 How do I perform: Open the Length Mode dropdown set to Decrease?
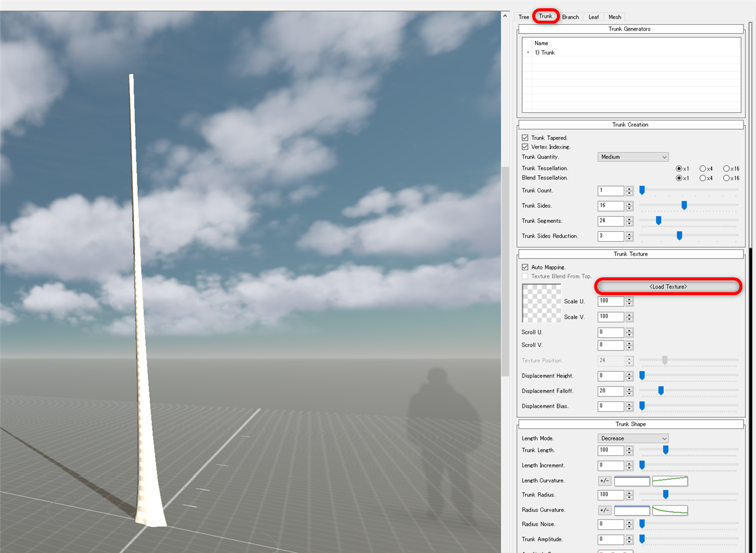[633, 438]
